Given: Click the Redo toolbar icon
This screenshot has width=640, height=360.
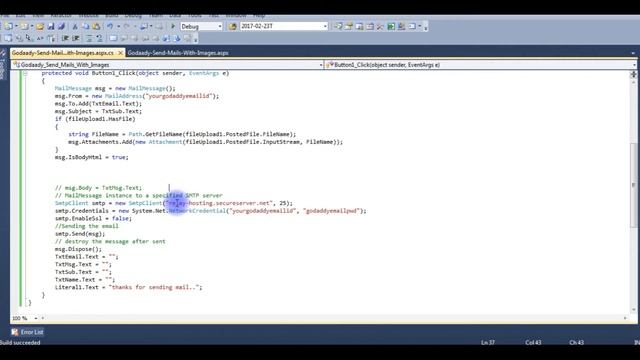Looking at the screenshot, I should 127,27.
